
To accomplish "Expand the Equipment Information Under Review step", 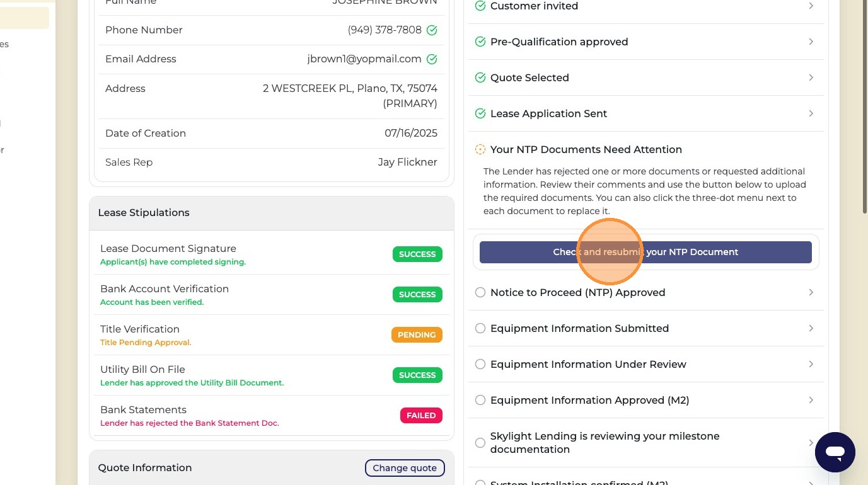I will tap(811, 364).
